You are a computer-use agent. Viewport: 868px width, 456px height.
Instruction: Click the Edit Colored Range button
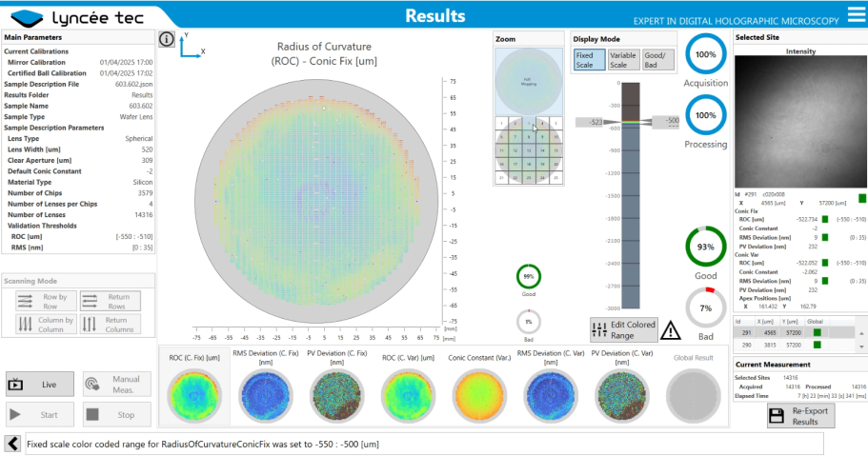pyautogui.click(x=623, y=330)
